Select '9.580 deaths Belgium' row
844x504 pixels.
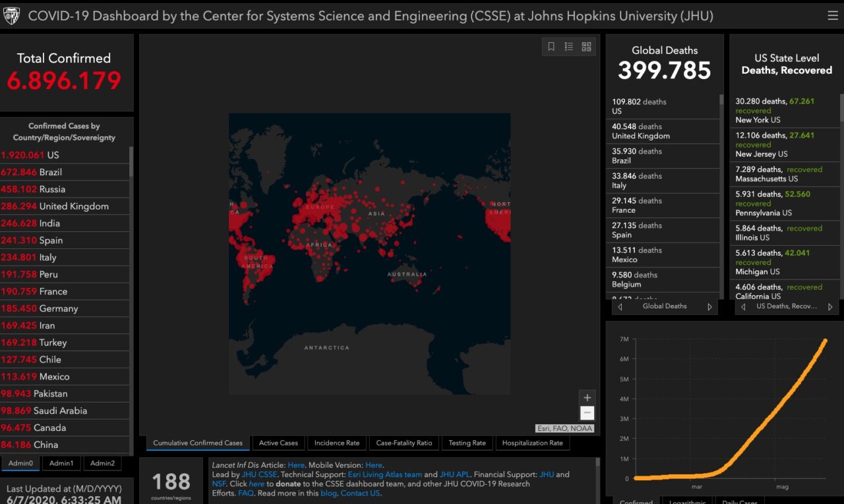[x=663, y=280]
